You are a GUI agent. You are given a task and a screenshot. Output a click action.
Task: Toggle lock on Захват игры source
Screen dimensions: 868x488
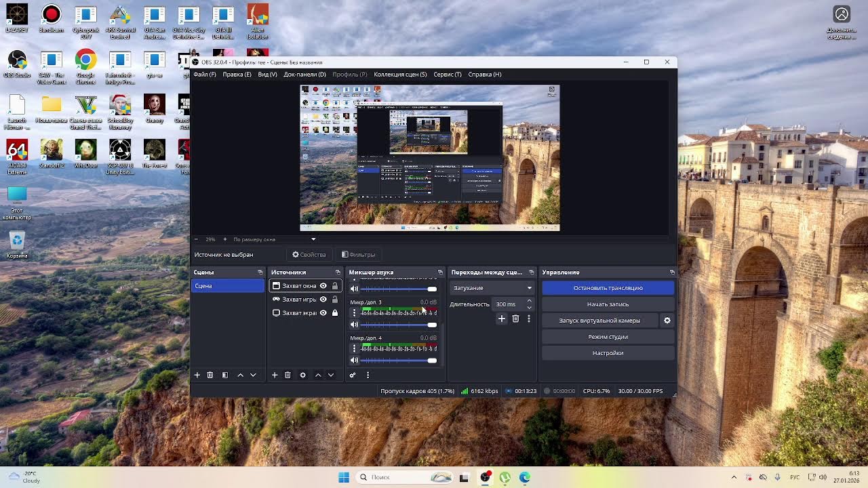(x=335, y=300)
